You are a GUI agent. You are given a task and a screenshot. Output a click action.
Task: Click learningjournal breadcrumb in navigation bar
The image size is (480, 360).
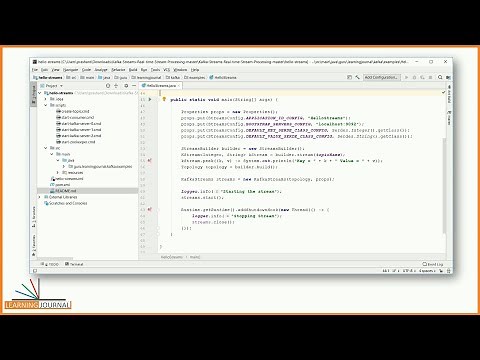click(x=146, y=77)
